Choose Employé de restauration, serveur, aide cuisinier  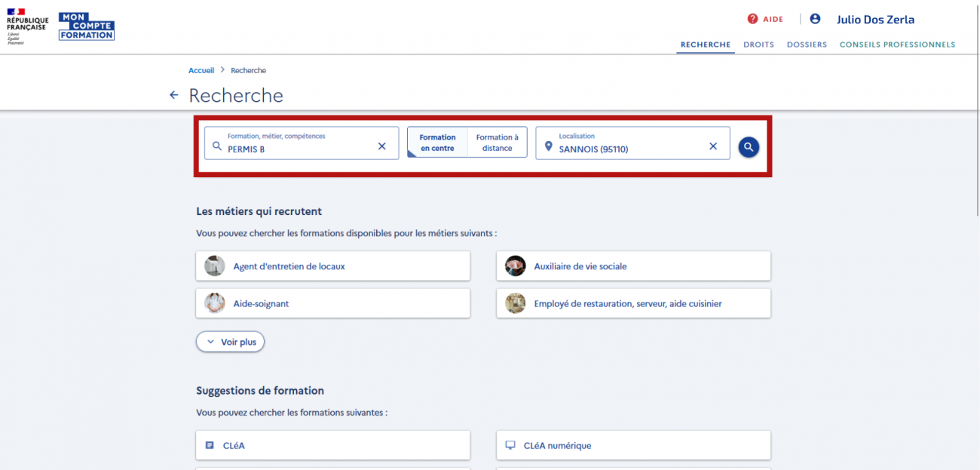[634, 303]
